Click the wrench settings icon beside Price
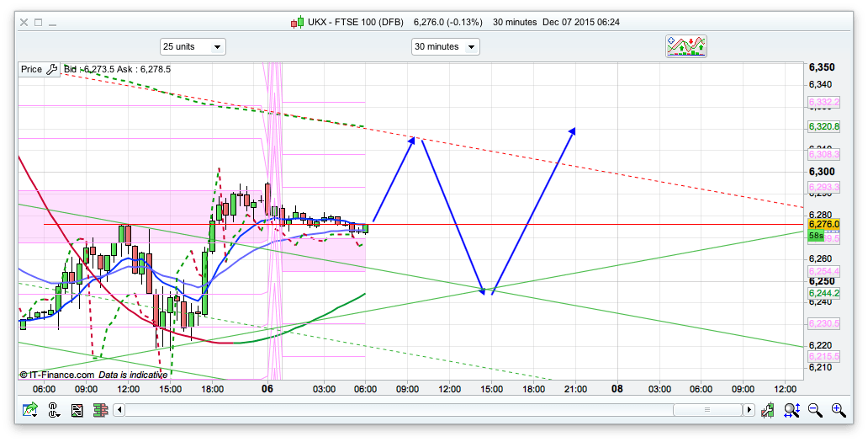 51,69
